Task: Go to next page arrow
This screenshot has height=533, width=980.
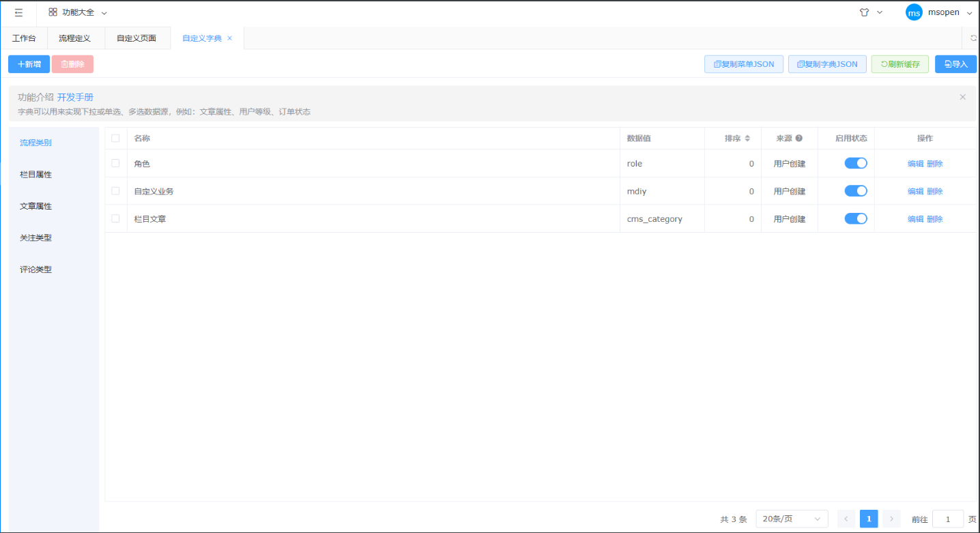Action: click(x=891, y=519)
